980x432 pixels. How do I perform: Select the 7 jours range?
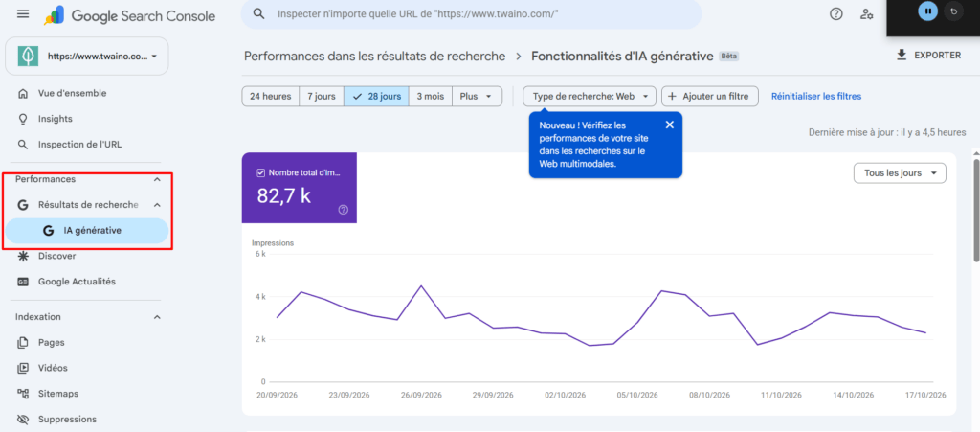322,97
